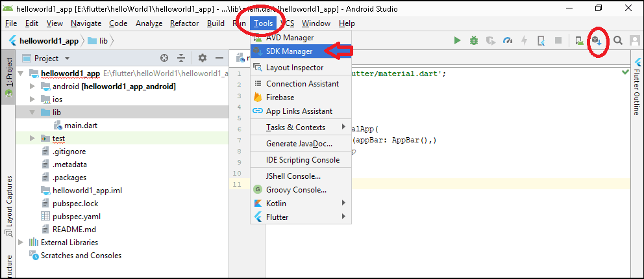The height and width of the screenshot is (279, 644).
Task: Select IDE Scripting Console entry
Action: click(301, 160)
